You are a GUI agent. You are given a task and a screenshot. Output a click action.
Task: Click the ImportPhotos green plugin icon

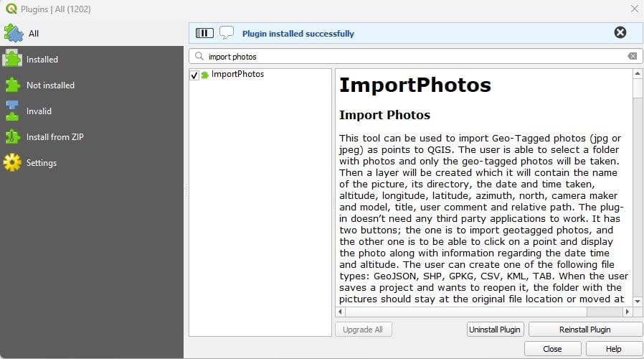(x=204, y=75)
